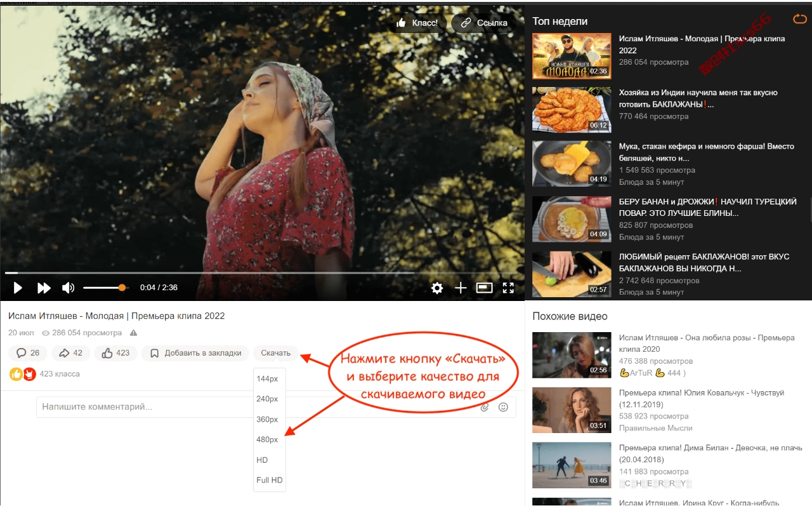Image resolution: width=812 pixels, height=508 pixels.
Task: Select HD download quality
Action: [x=262, y=460]
